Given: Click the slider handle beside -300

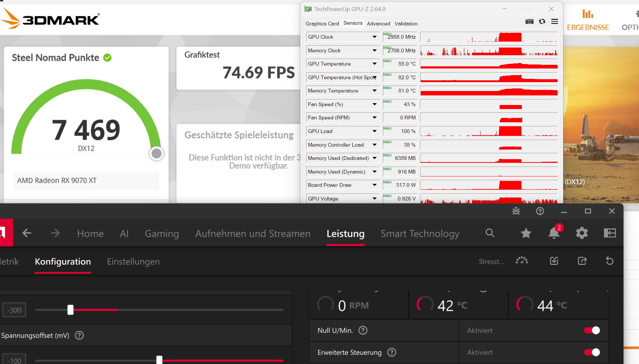Looking at the screenshot, I should tap(70, 310).
